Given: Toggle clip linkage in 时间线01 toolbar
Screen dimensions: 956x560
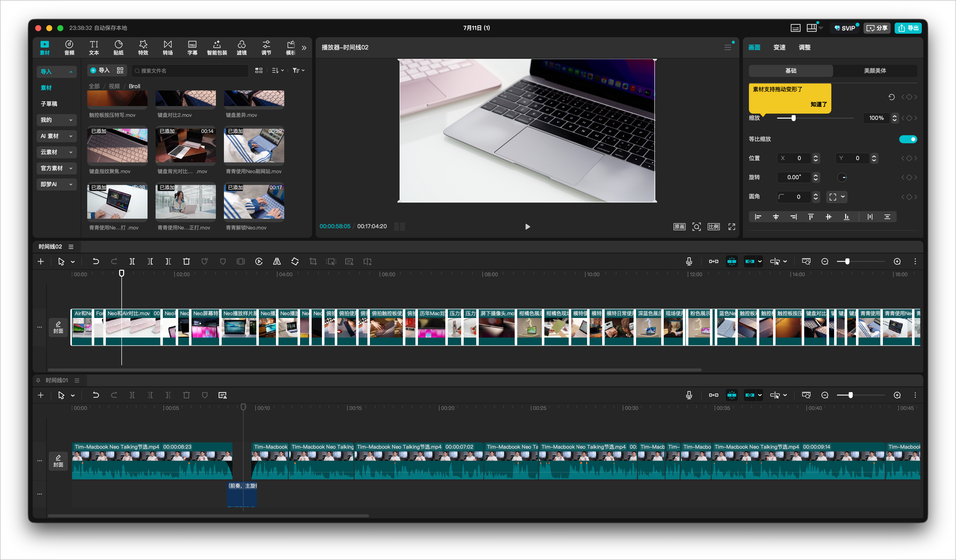Looking at the screenshot, I should 750,395.
